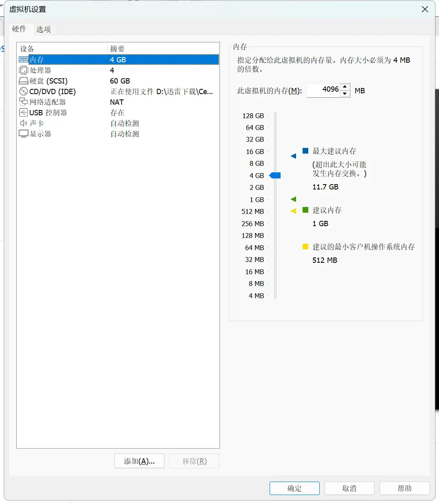This screenshot has width=439, height=504.
Task: Click the 正在使用文件 CD/DVD summary
Action: 162,91
